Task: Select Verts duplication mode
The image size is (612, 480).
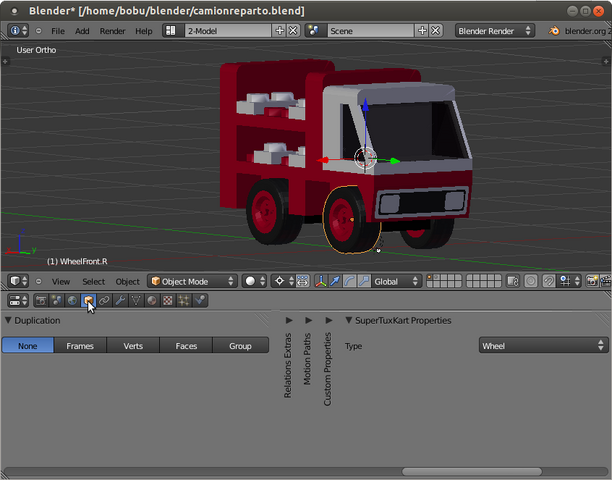Action: 133,345
